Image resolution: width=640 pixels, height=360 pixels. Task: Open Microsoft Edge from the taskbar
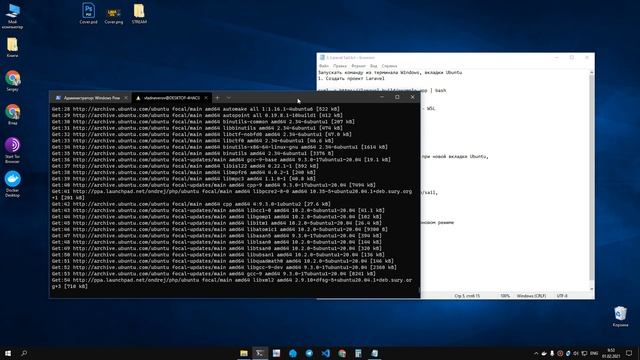[x=293, y=353]
